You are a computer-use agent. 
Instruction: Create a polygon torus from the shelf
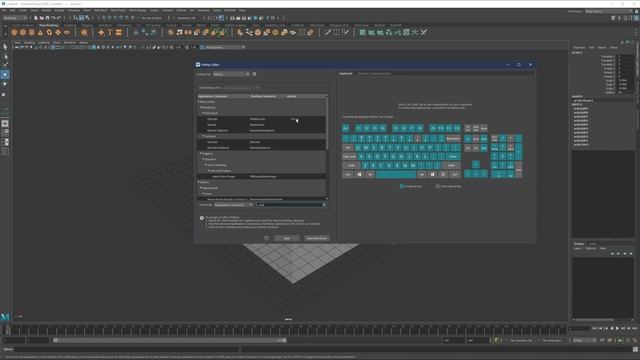pyautogui.click(x=49, y=32)
